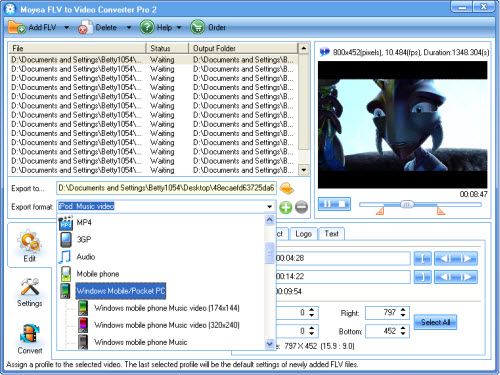Click the end time field 00:14:22
This screenshot has width=500, height=375.
coord(342,277)
